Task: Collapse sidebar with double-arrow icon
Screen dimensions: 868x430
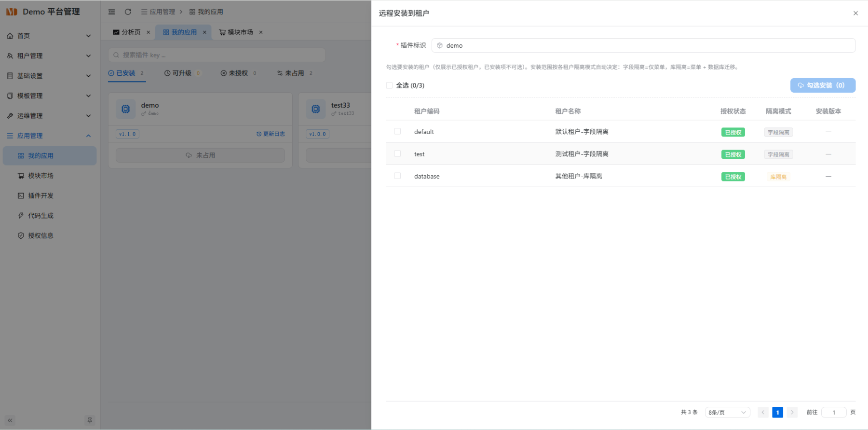Action: pos(10,420)
